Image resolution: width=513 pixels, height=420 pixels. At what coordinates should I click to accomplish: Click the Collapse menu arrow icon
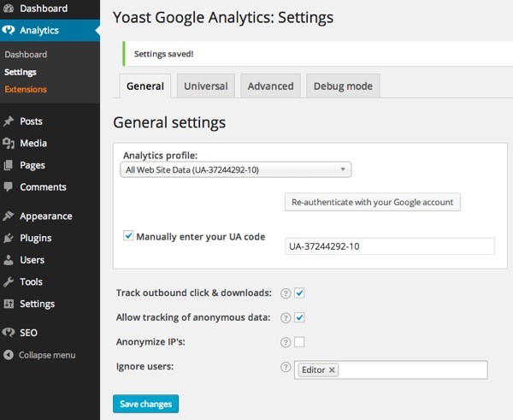click(9, 355)
